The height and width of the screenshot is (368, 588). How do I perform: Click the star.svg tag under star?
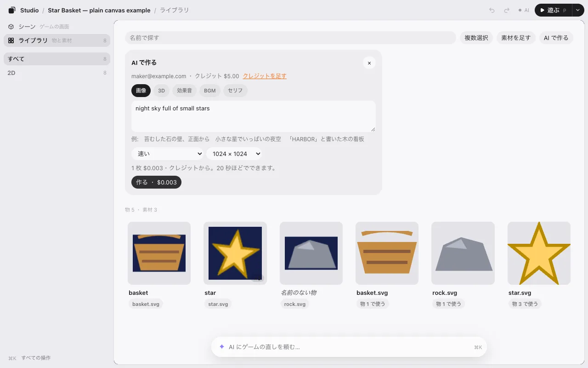(218, 304)
